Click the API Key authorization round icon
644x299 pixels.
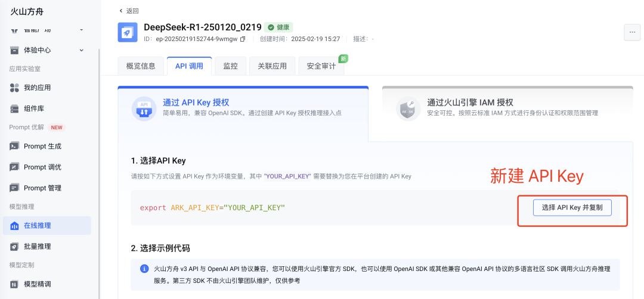pos(144,108)
